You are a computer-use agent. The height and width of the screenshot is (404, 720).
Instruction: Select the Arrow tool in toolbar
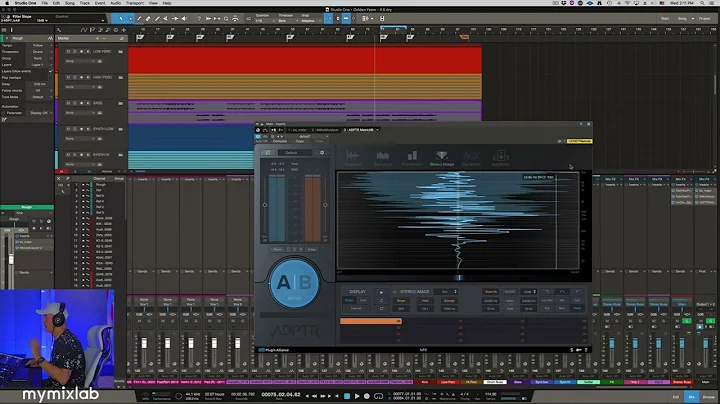point(121,19)
